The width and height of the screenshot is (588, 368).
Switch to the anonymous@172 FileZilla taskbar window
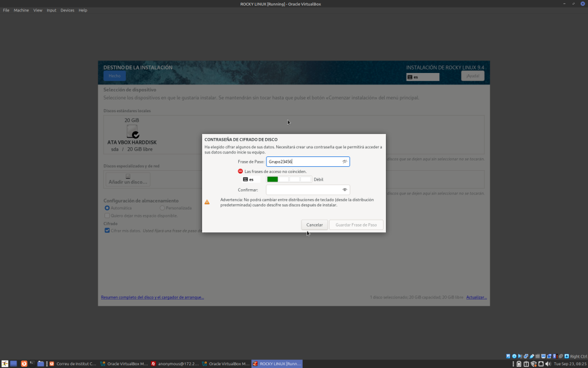tap(175, 364)
